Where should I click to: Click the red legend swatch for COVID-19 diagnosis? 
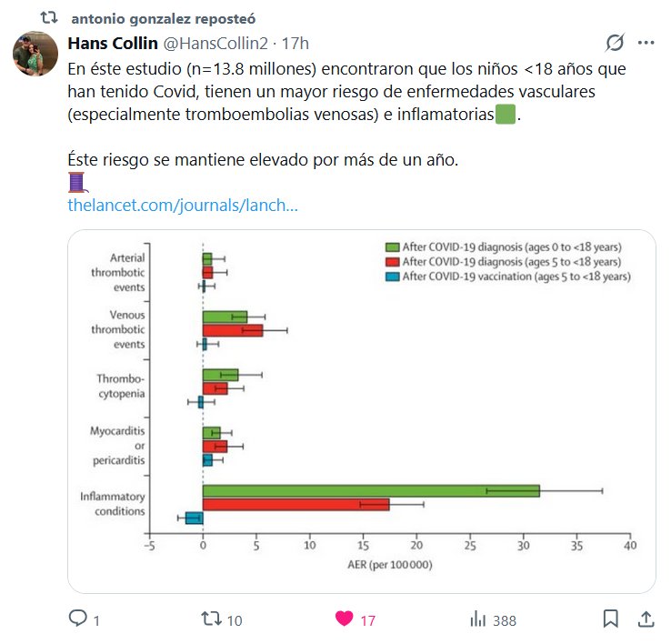coord(392,262)
